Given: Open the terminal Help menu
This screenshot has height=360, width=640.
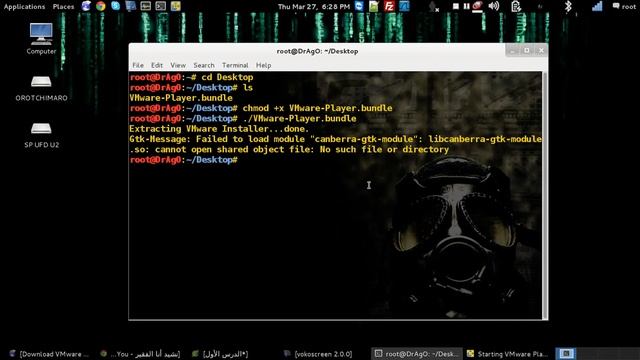Looking at the screenshot, I should [263, 65].
